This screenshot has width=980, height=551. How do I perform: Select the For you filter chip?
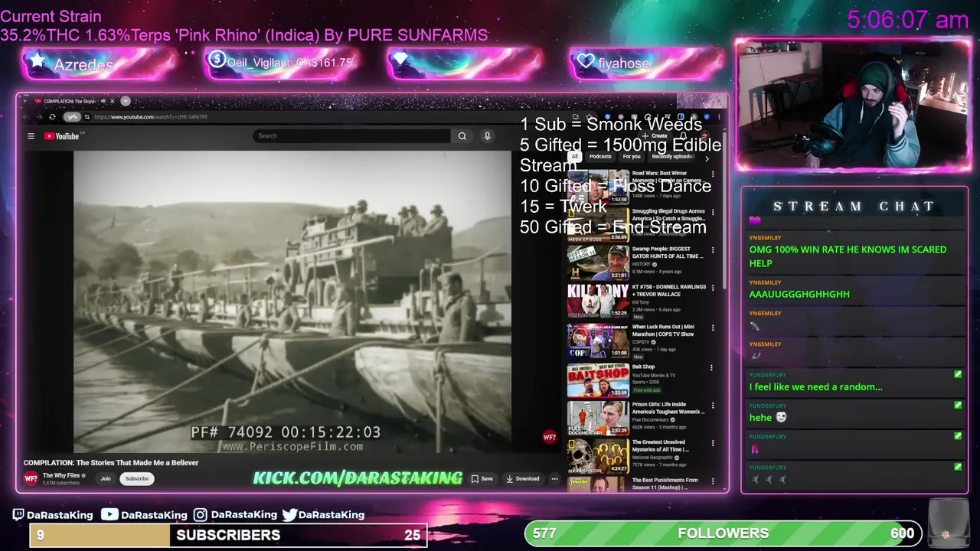click(632, 156)
